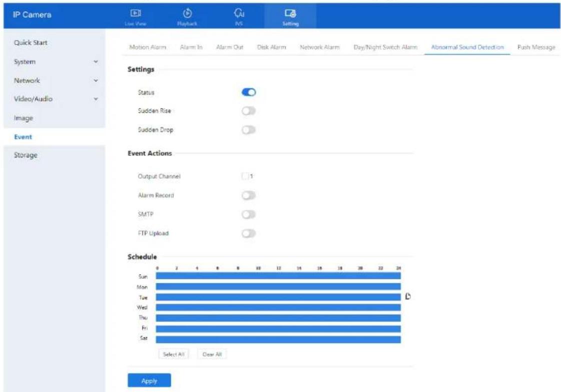Turn off the Status toggle

249,92
